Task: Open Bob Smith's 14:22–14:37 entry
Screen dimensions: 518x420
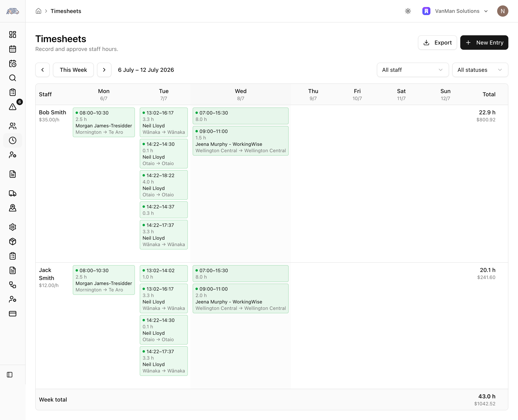Action: (x=164, y=210)
